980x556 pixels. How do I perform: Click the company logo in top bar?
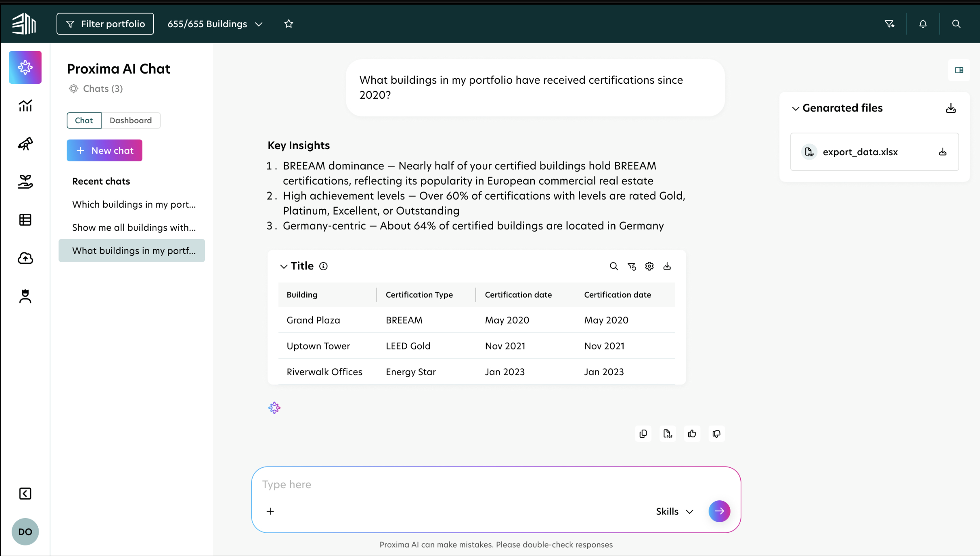point(24,24)
